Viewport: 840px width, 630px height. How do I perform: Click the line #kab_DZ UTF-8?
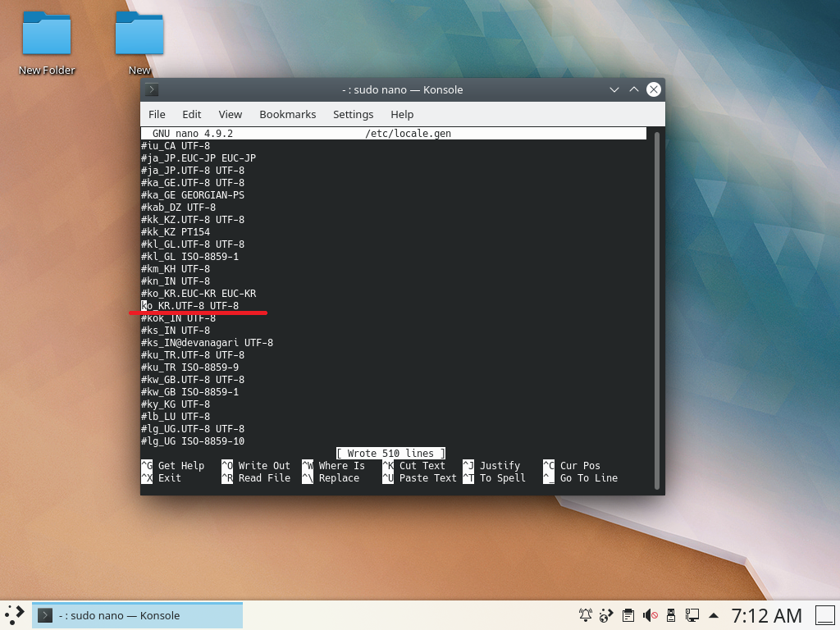[x=178, y=208]
